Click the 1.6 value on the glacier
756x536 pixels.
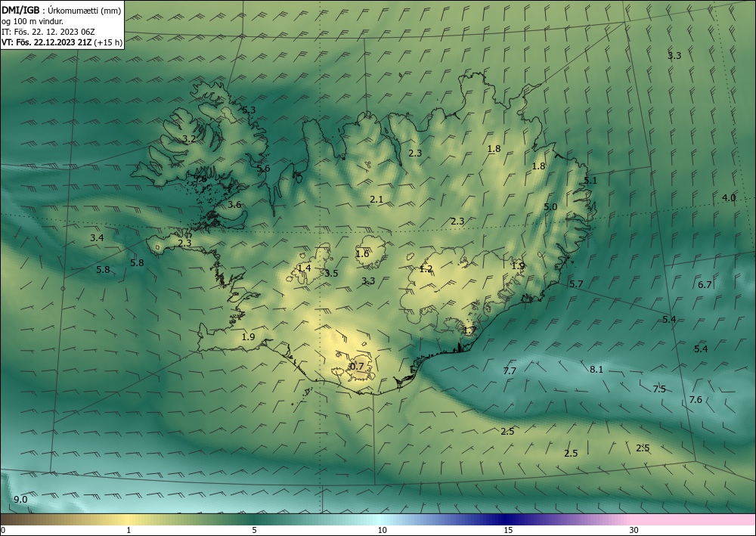[x=362, y=253]
